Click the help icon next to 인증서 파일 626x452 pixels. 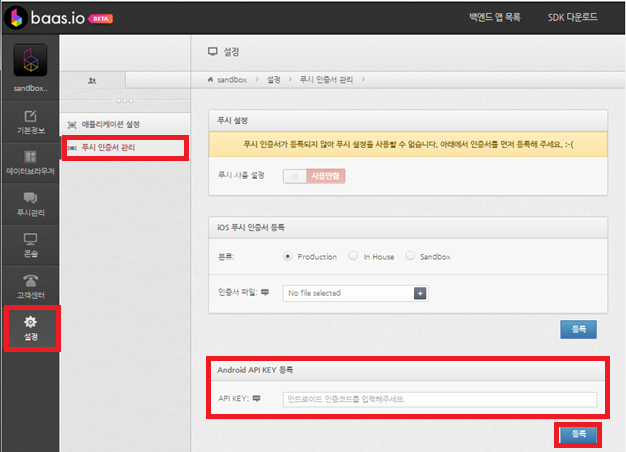click(265, 292)
